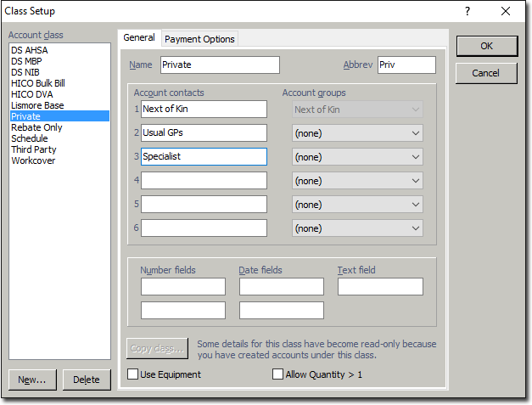Toggle Allow Quantity > 1 checkbox
This screenshot has height=405, width=532.
(x=277, y=374)
